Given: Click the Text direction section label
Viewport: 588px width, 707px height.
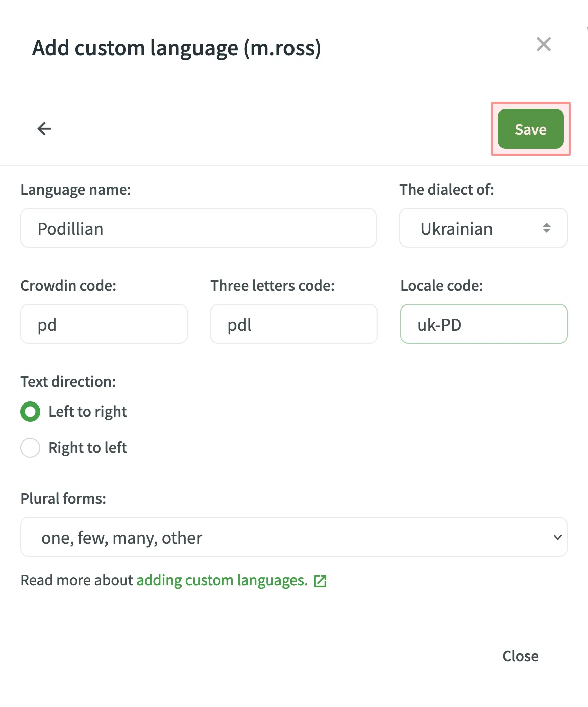Looking at the screenshot, I should [68, 381].
